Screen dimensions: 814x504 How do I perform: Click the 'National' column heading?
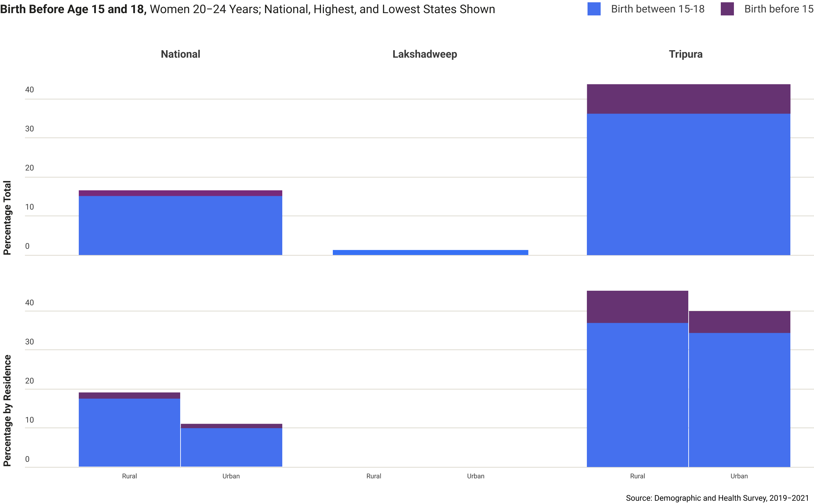tap(180, 54)
